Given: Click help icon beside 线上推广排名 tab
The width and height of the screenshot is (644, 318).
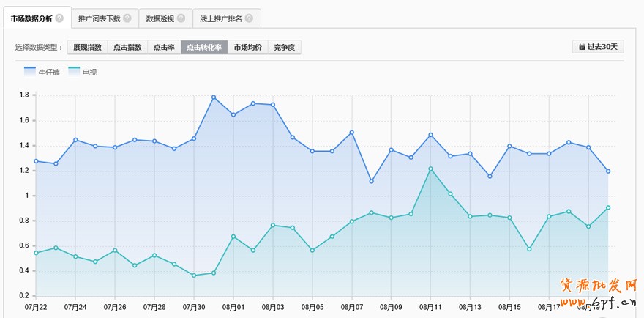Looking at the screenshot, I should coord(249,18).
